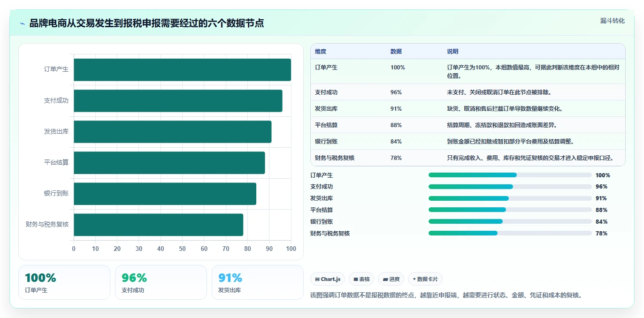The height and width of the screenshot is (318, 644).
Task: Click the 数据卡片 chip
Action: tap(425, 279)
